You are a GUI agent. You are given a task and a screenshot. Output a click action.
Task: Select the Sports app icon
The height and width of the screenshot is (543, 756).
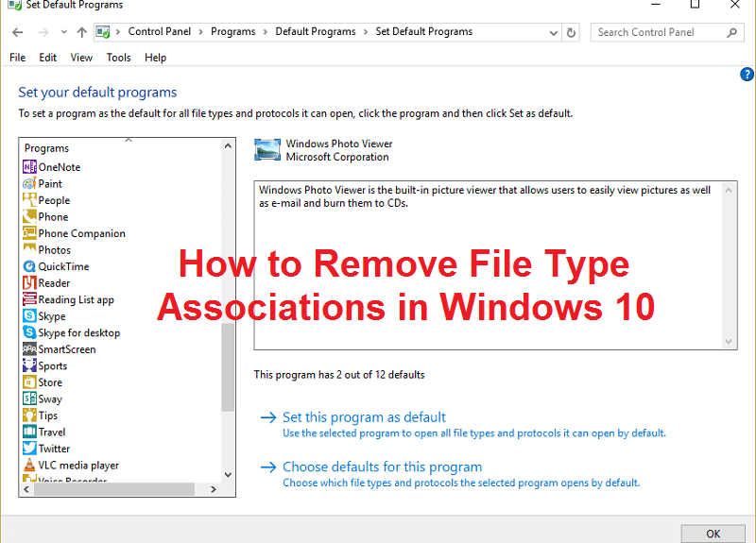coord(29,365)
